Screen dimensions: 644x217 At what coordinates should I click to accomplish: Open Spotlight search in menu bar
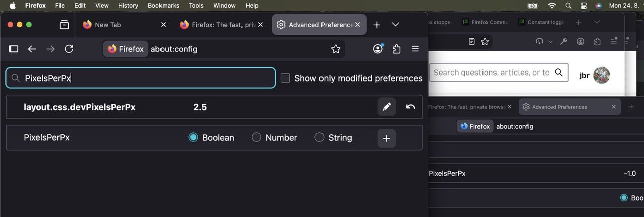click(x=568, y=6)
